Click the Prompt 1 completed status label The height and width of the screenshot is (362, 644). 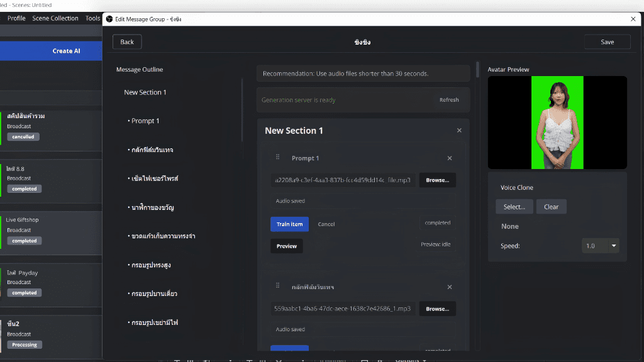438,223
